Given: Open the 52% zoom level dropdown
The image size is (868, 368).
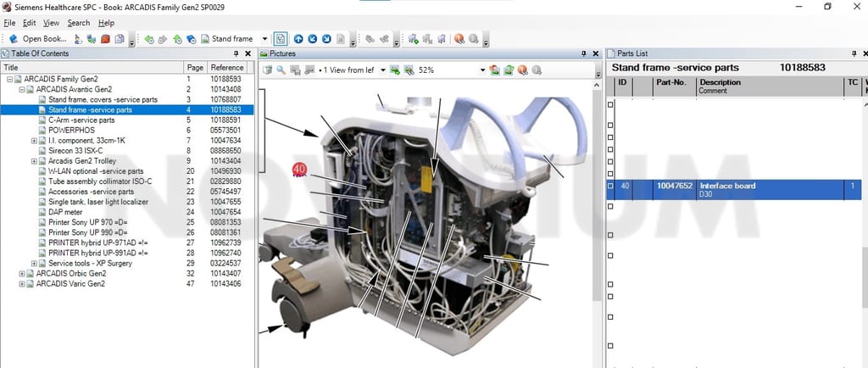Looking at the screenshot, I should point(482,70).
